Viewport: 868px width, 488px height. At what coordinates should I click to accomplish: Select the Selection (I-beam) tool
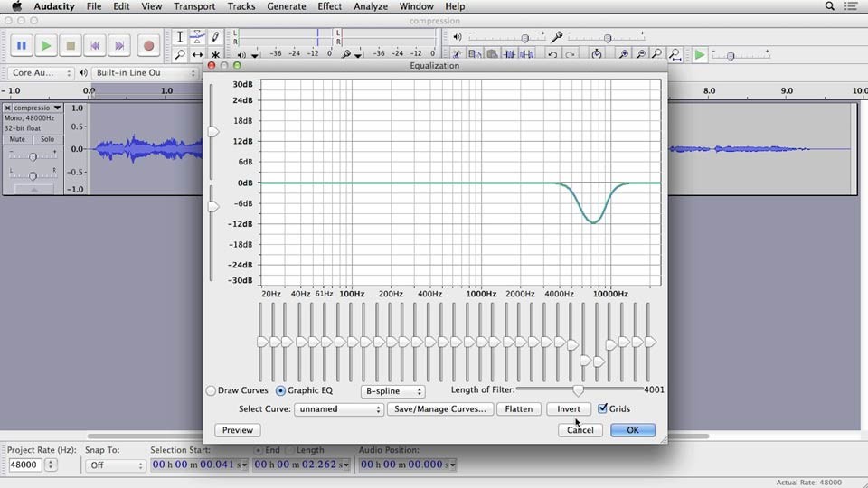[180, 37]
